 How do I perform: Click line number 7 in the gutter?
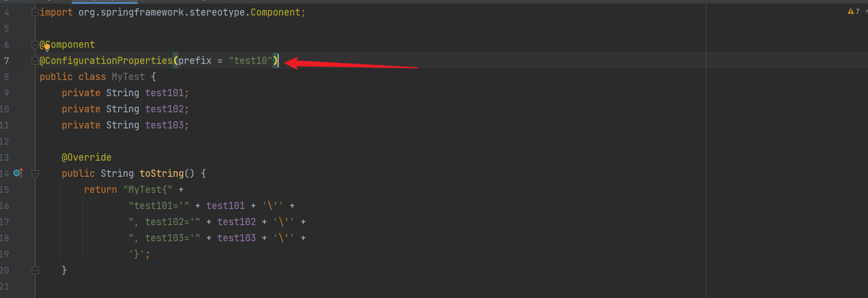point(6,61)
